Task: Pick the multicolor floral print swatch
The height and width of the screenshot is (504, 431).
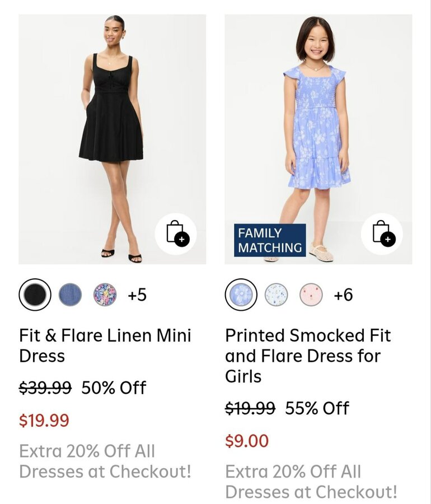Action: (105, 295)
